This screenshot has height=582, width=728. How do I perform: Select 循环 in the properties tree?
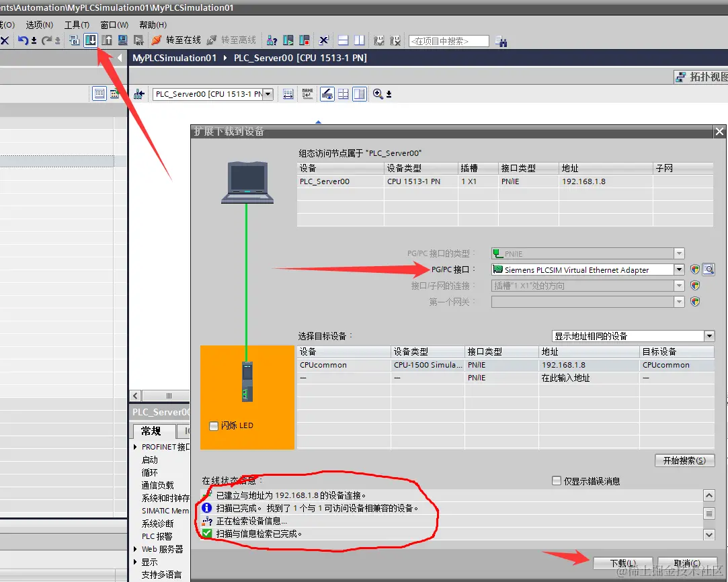[x=149, y=472]
